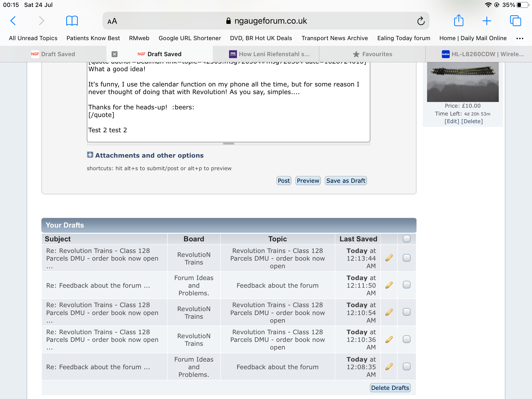Edit the 12:08:35 AM draft pencil
The height and width of the screenshot is (399, 532).
coord(389,367)
